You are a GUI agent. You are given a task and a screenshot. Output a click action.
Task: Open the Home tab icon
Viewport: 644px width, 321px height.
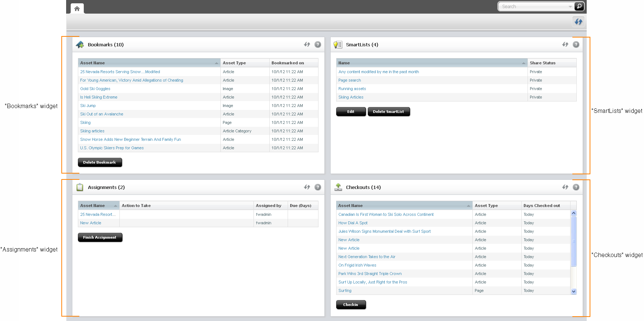click(x=77, y=8)
